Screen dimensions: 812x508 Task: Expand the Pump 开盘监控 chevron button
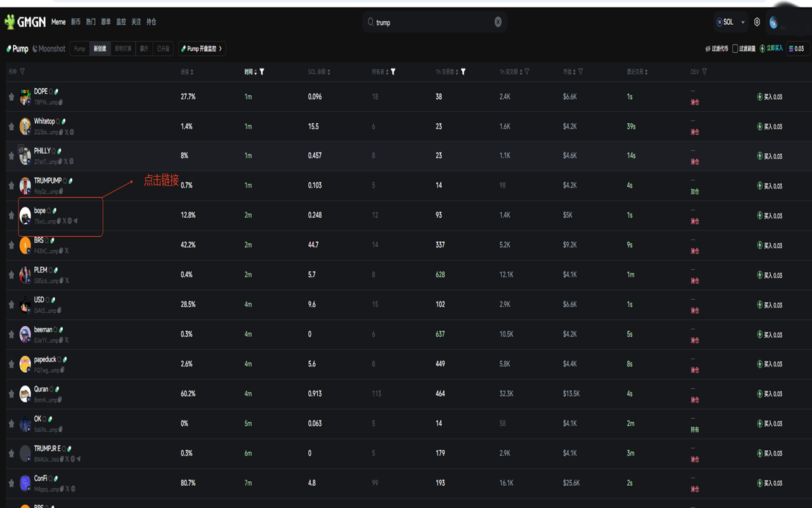[202, 49]
